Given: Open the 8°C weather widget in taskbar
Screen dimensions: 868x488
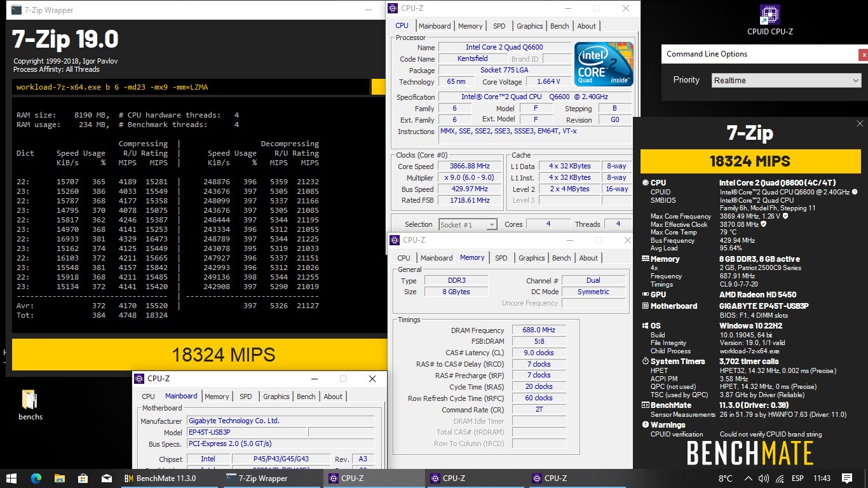Looking at the screenshot, I should [x=725, y=478].
